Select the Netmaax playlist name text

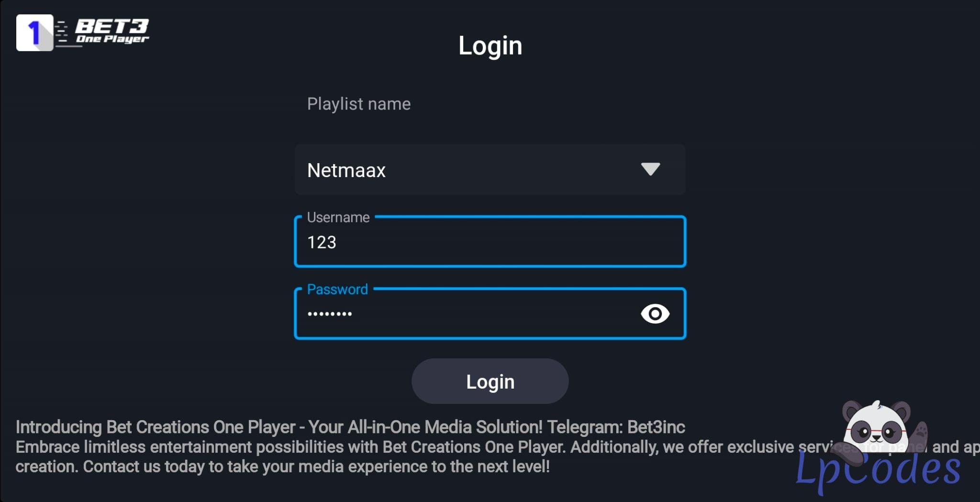(x=346, y=170)
